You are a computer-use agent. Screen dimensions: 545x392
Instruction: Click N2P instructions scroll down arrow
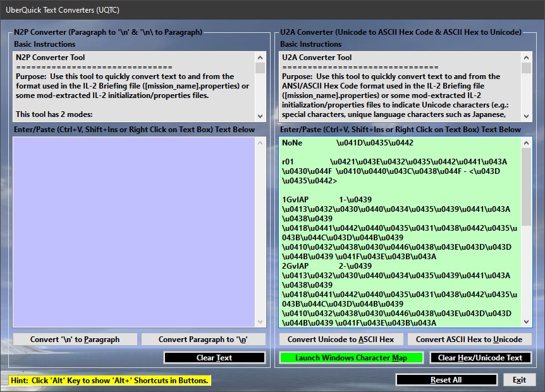click(260, 116)
